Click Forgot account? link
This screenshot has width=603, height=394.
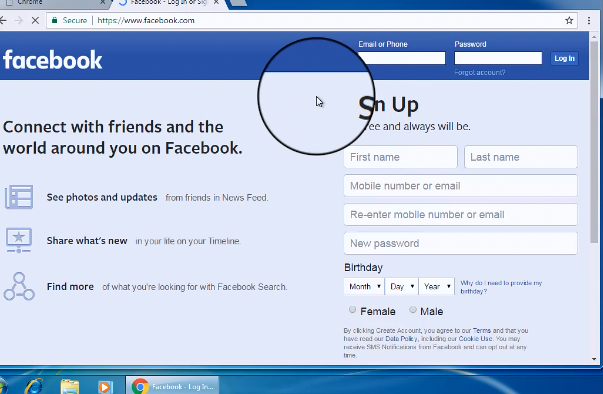(x=480, y=72)
